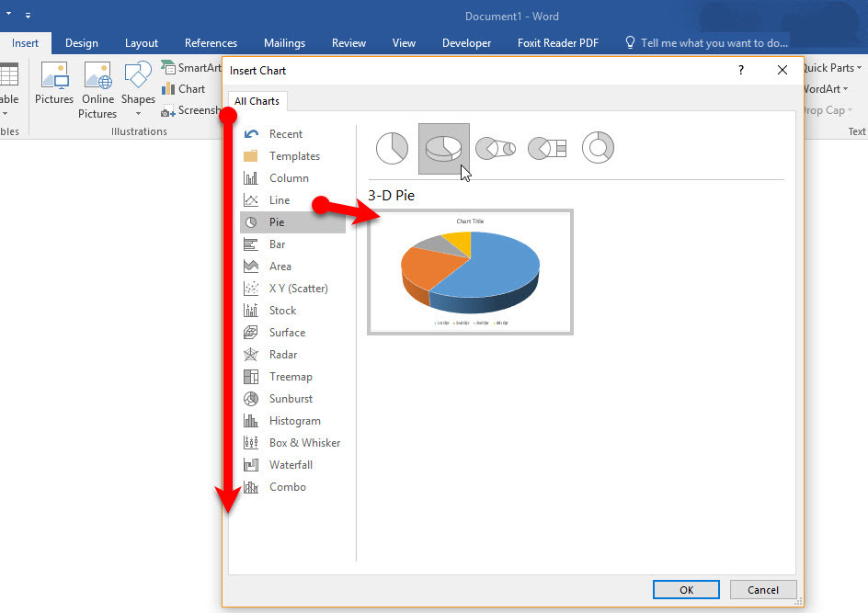
Task: Open the Mailings ribbon tab
Action: pyautogui.click(x=284, y=43)
